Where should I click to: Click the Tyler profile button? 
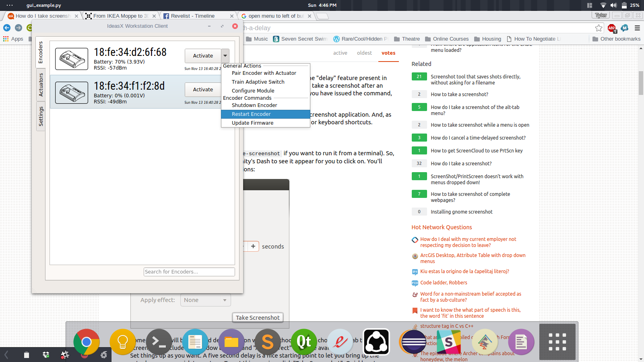[601, 15]
